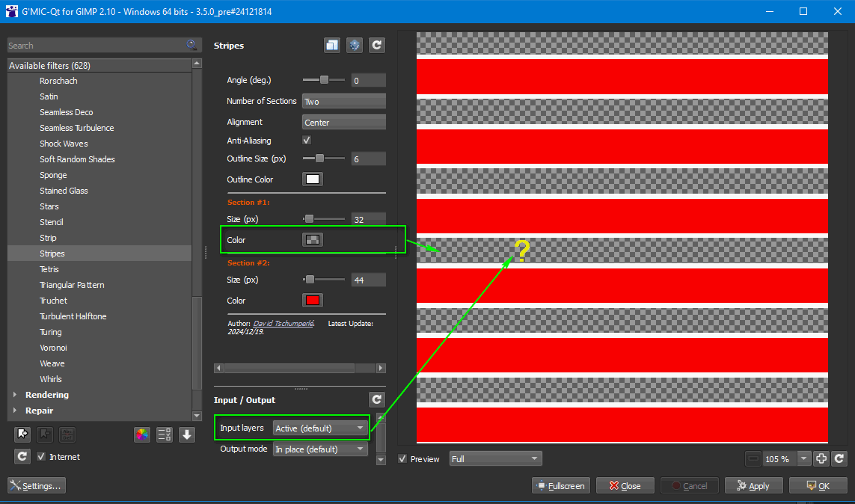Click the filter Search input field
This screenshot has height=504, width=855.
point(97,45)
